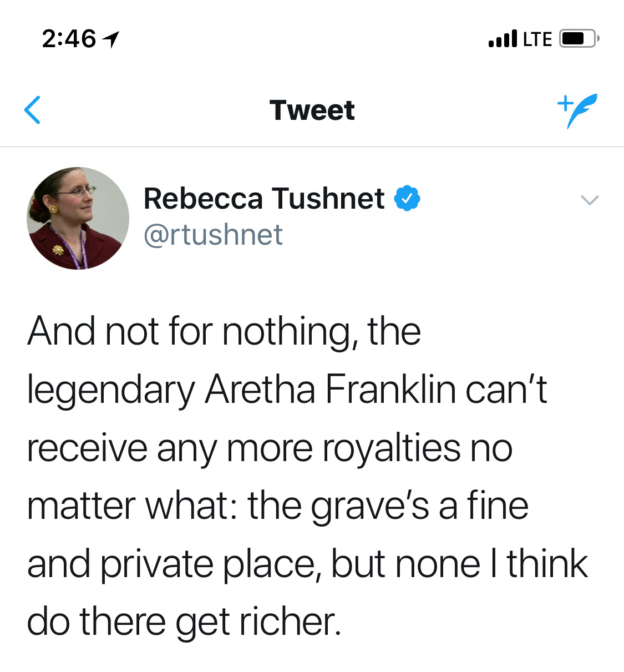Tap the Tweet header title
The image size is (624, 672).
point(312,110)
